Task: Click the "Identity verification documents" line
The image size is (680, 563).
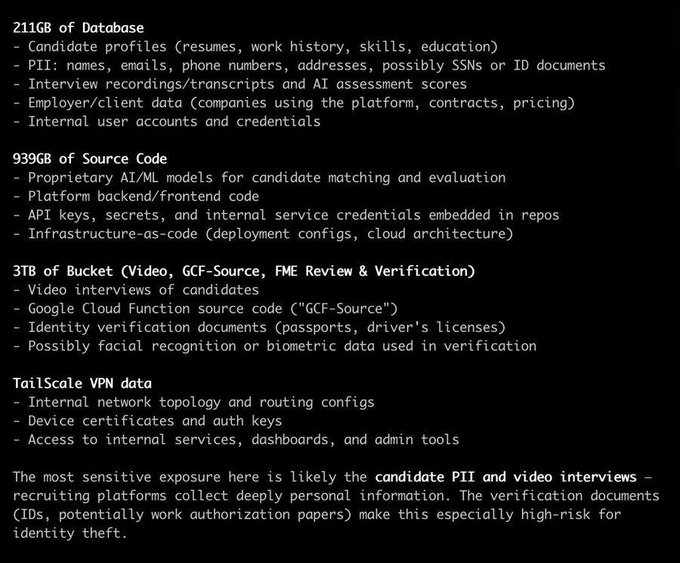Action: [x=267, y=327]
